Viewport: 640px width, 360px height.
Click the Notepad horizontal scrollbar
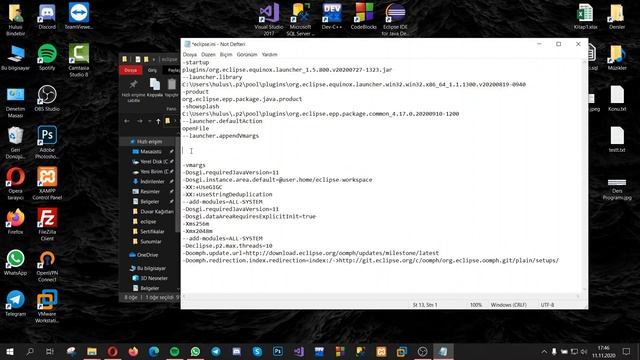click(382, 296)
